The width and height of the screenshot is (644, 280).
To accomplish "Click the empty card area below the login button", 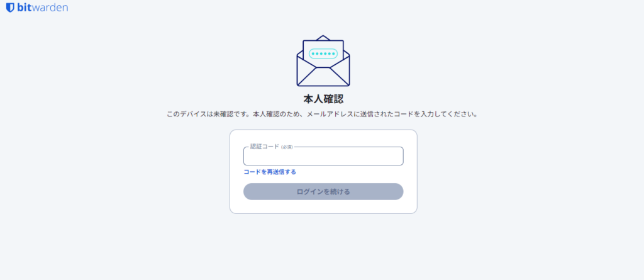I will pos(323,206).
